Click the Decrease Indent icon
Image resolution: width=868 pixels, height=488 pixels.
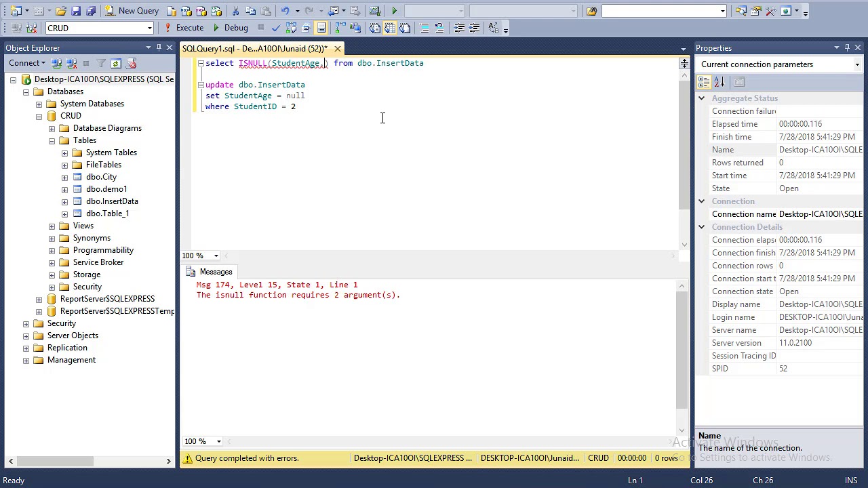459,28
